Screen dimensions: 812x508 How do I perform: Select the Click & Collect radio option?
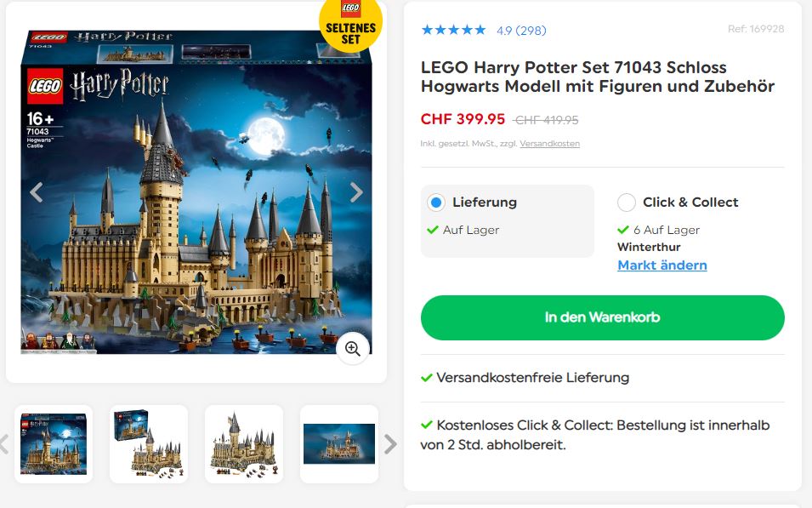coord(626,203)
